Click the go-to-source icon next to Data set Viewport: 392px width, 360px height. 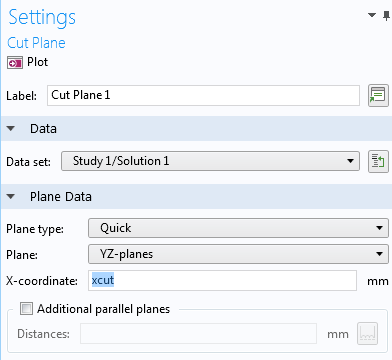point(378,162)
